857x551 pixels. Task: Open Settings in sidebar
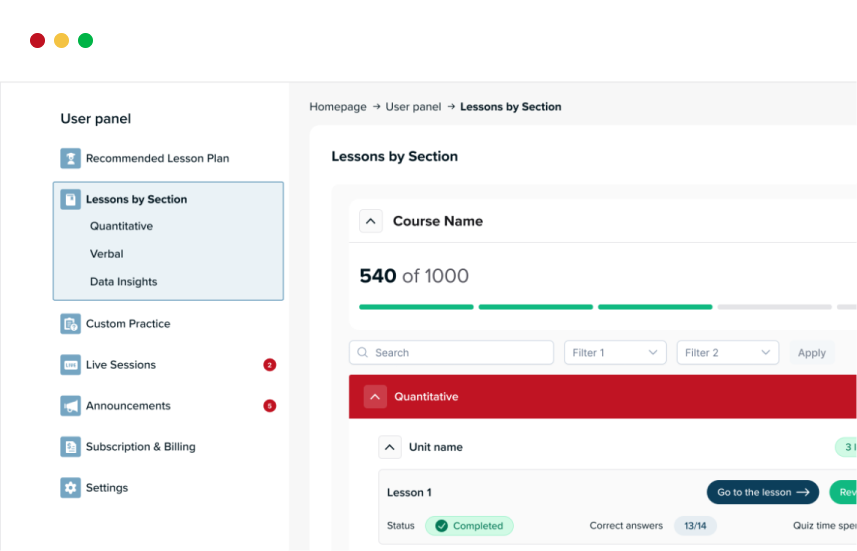(107, 488)
